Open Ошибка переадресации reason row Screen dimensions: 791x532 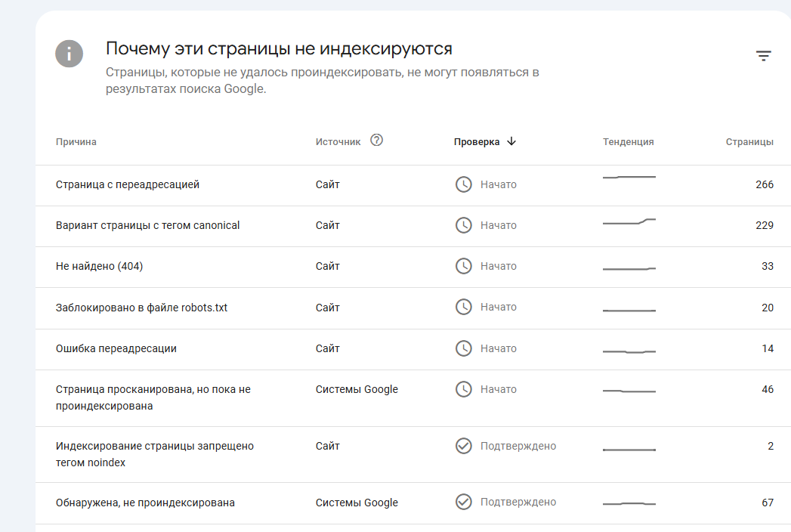point(116,348)
